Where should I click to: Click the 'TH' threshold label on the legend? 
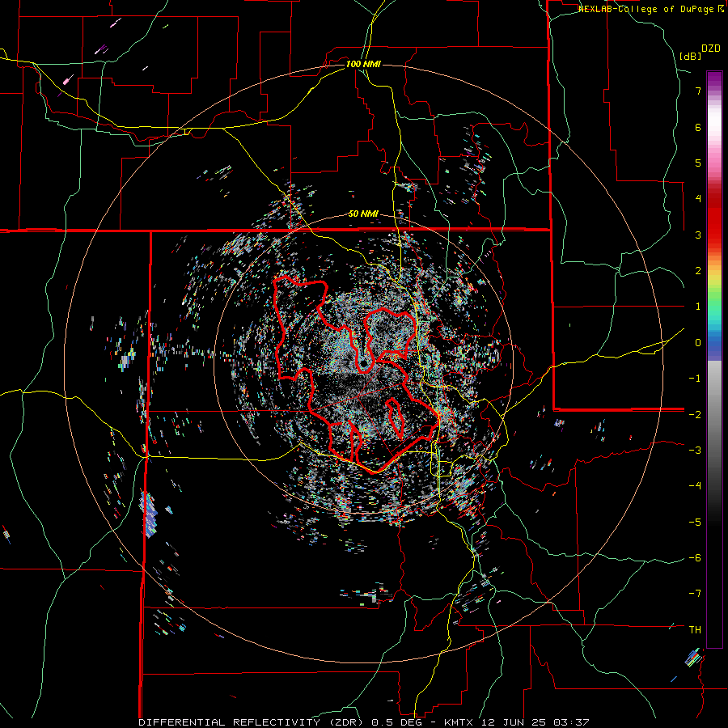point(695,630)
